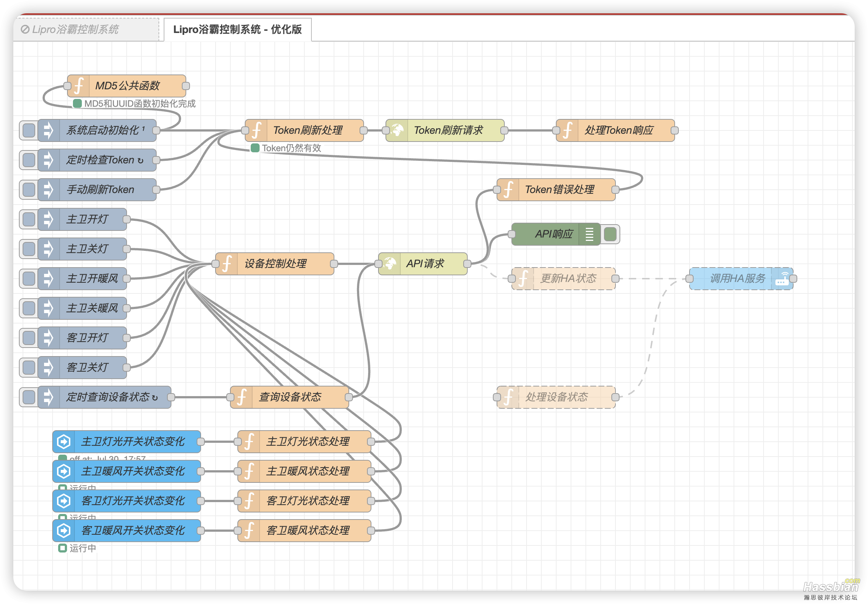868x604 pixels.
Task: Select the 设备控制处理 function icon
Action: 227,263
